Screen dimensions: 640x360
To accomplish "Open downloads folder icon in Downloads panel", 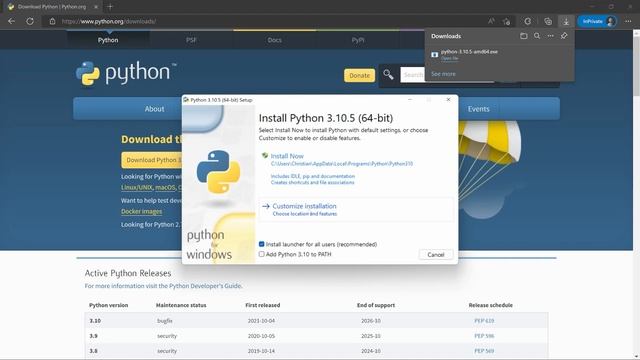I will (524, 36).
